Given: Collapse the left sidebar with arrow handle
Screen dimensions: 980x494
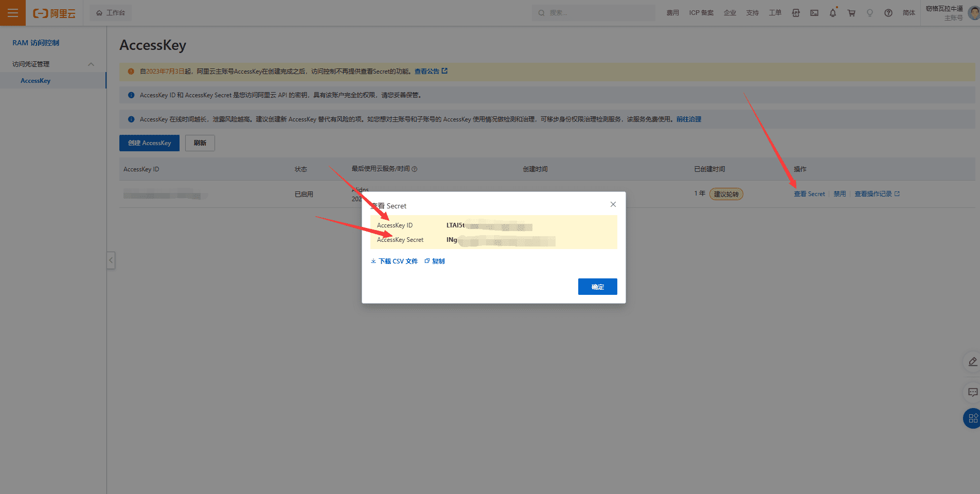Looking at the screenshot, I should (111, 260).
